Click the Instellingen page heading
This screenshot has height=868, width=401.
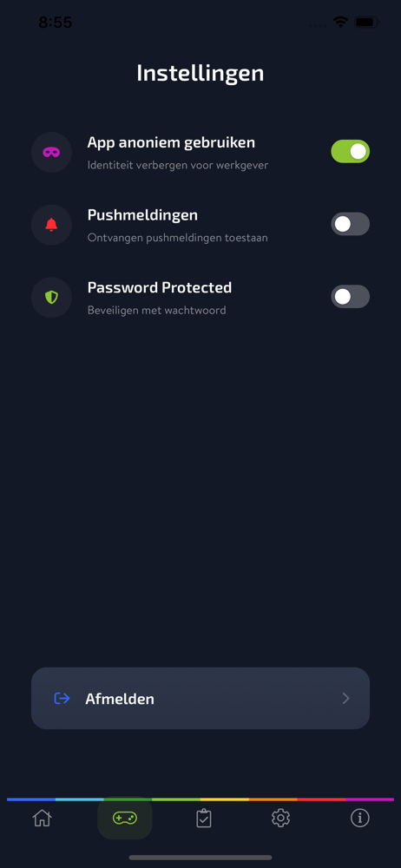coord(200,73)
